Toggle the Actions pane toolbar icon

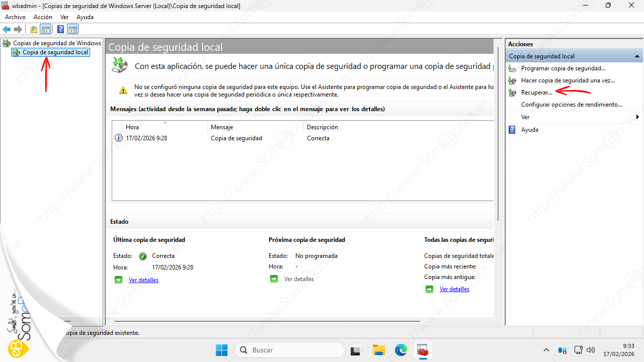click(73, 30)
